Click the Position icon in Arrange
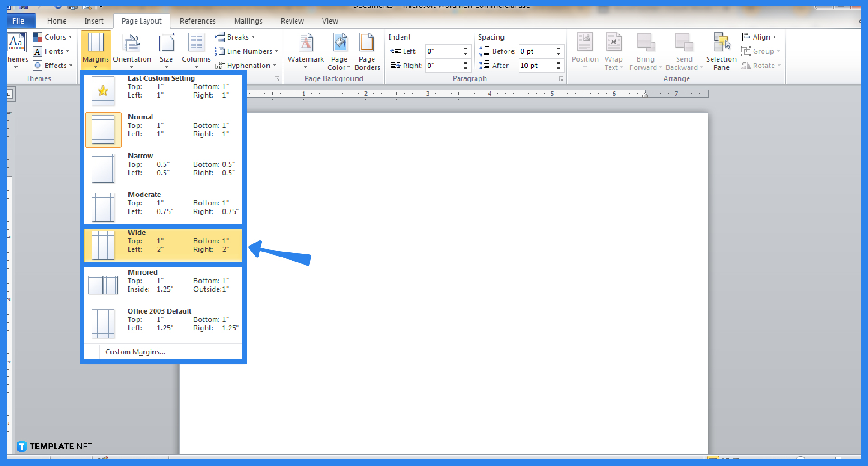Image resolution: width=868 pixels, height=466 pixels. coord(585,51)
